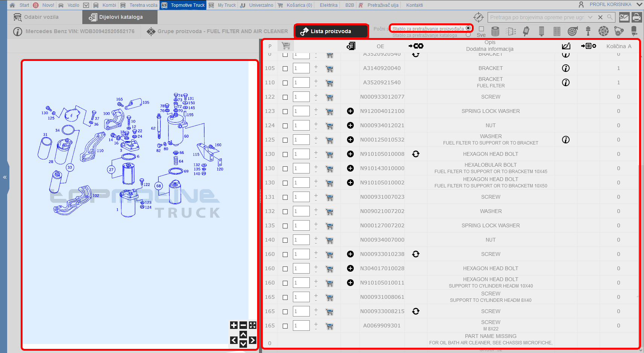Open the envelope message icon
Screen dimensions: 644x353
[624, 17]
